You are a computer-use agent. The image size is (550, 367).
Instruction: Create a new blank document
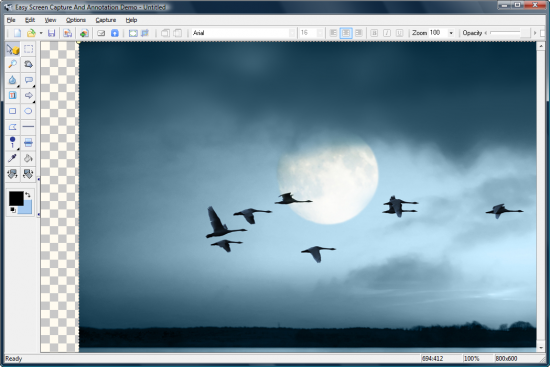coord(17,33)
